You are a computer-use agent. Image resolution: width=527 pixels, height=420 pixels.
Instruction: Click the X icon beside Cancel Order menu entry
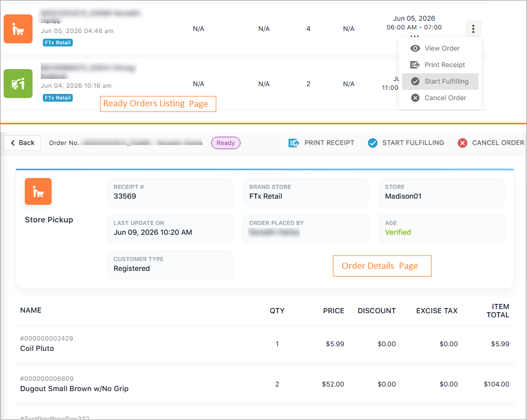(x=415, y=98)
